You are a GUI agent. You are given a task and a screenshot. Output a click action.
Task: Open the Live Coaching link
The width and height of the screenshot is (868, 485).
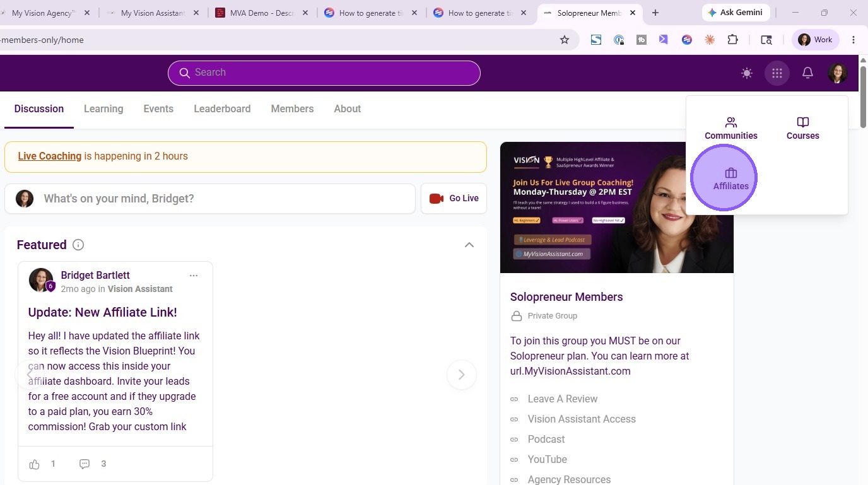coord(50,156)
